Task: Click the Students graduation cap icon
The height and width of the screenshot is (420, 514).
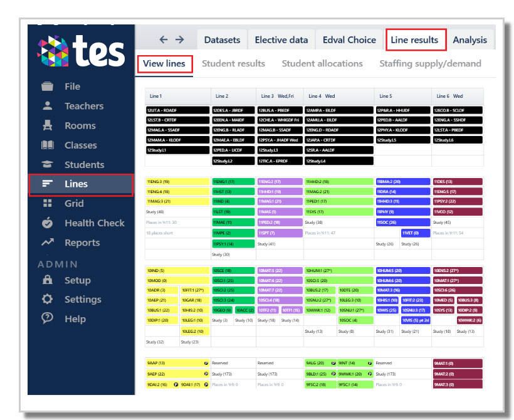Action: tap(47, 164)
